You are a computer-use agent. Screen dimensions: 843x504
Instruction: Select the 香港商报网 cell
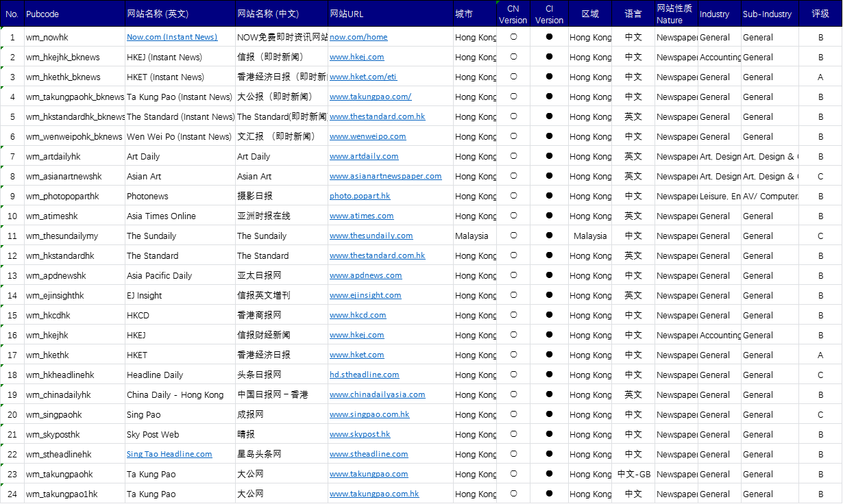[x=282, y=315]
